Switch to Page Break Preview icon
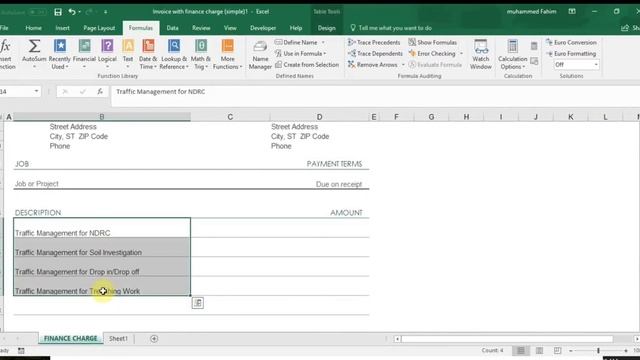This screenshot has width=640, height=360. click(557, 351)
